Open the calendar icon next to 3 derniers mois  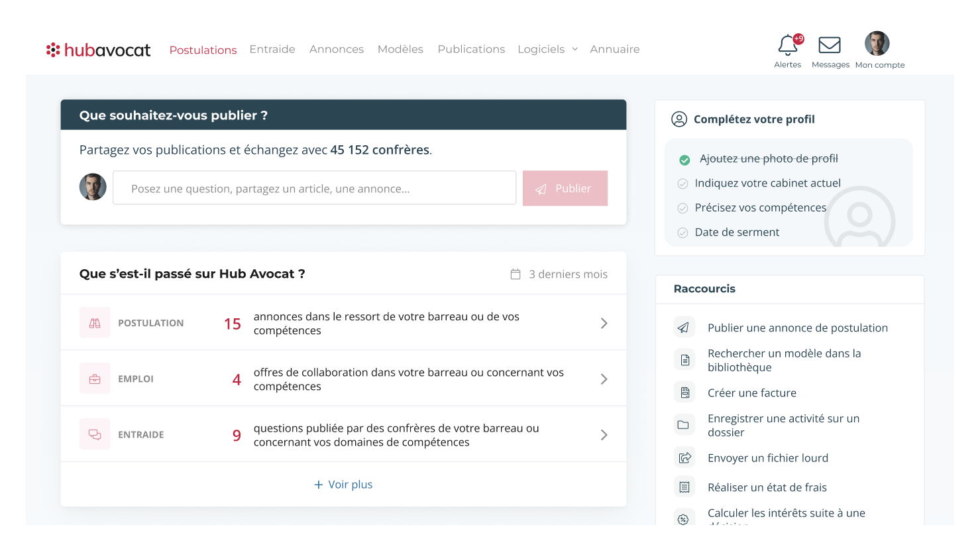pyautogui.click(x=516, y=273)
